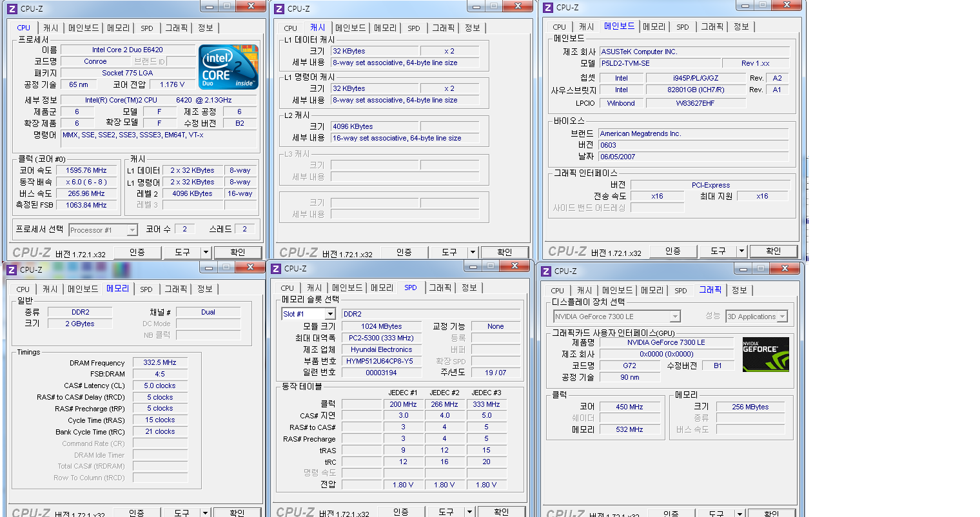Open 그래픽 tab in the 메인보드 tab window
This screenshot has height=517, width=980.
[x=712, y=27]
